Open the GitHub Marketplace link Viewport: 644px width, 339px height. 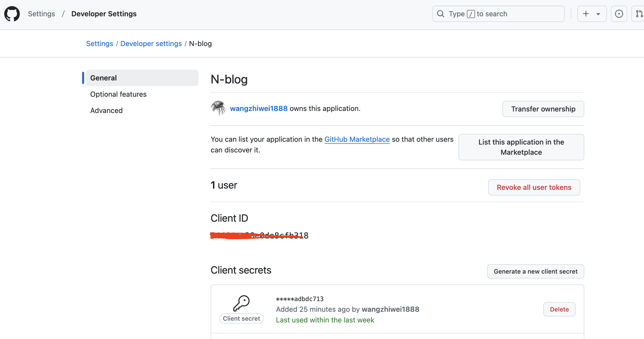tap(357, 139)
